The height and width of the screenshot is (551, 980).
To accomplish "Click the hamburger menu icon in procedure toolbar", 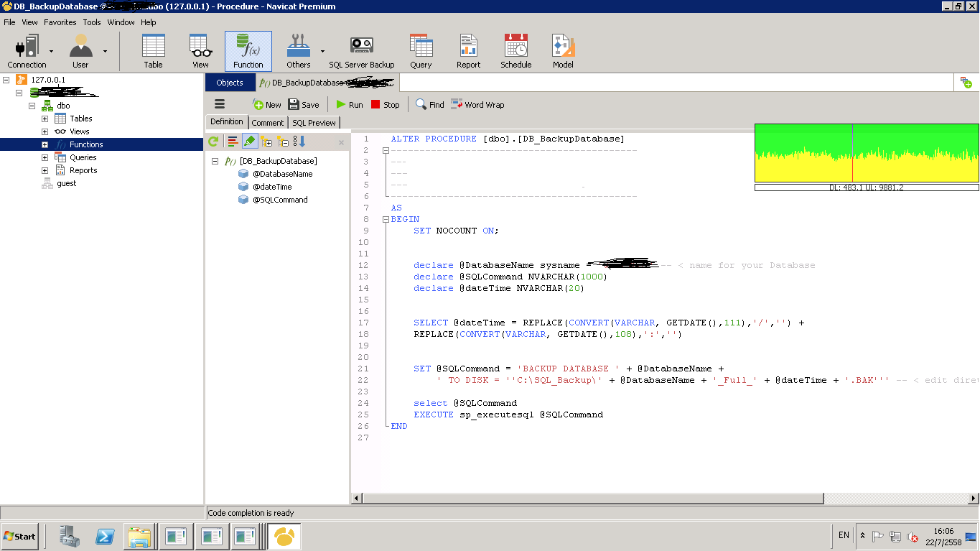I will (x=220, y=104).
